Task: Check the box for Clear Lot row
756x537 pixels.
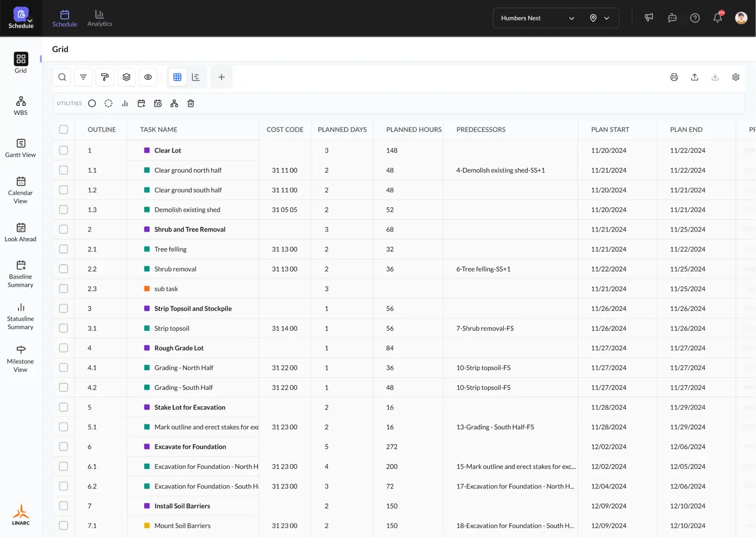Action: click(63, 151)
